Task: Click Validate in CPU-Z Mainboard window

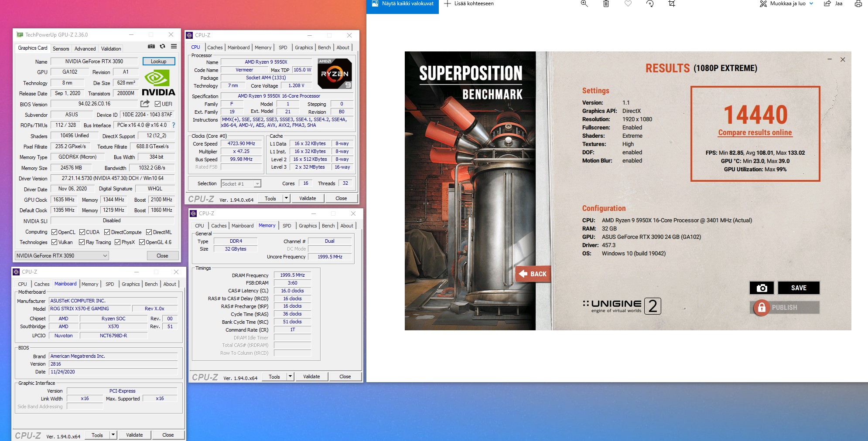Action: point(134,435)
